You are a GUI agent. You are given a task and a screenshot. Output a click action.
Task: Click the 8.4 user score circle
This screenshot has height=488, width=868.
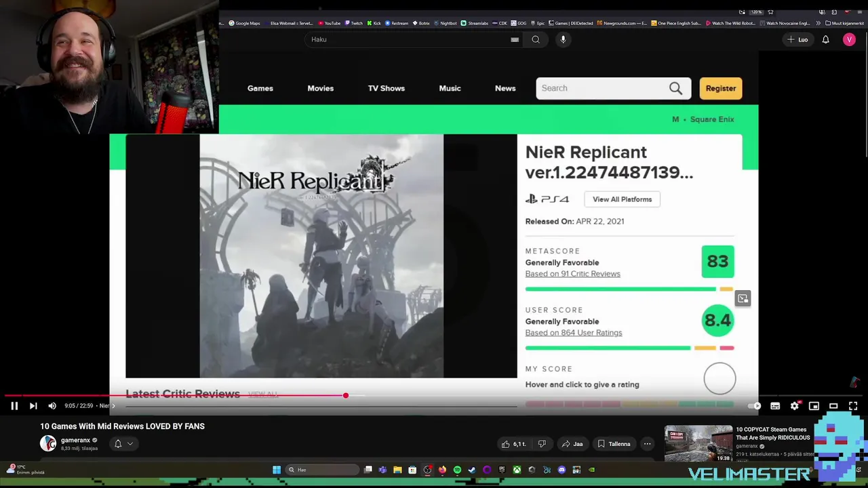(718, 320)
